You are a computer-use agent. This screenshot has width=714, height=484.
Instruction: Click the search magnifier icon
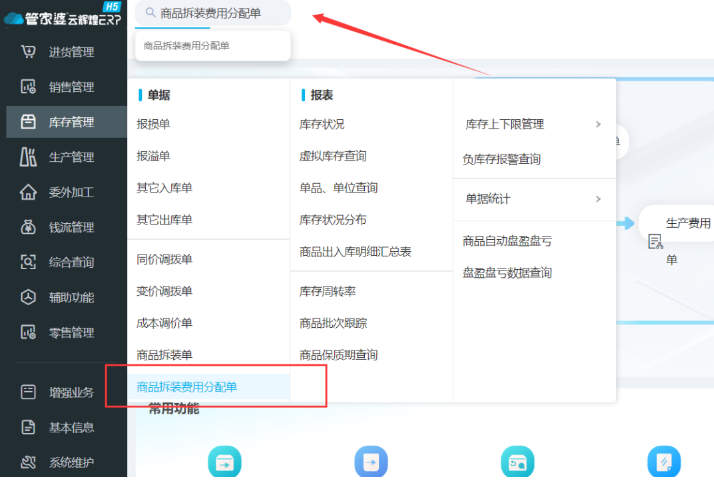click(150, 13)
